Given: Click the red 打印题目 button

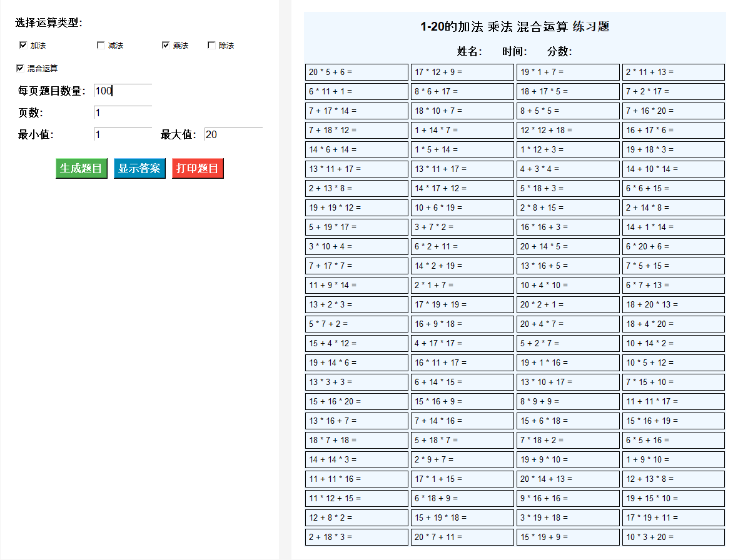Looking at the screenshot, I should pyautogui.click(x=198, y=169).
